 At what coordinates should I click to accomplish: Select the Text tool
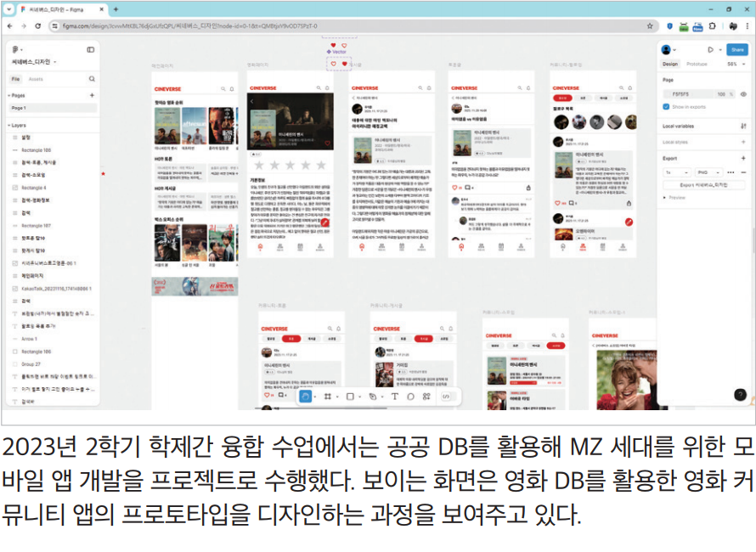point(394,397)
